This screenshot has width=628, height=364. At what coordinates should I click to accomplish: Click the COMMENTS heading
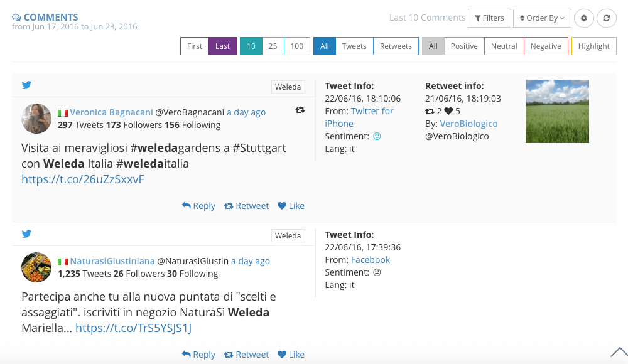pyautogui.click(x=51, y=17)
